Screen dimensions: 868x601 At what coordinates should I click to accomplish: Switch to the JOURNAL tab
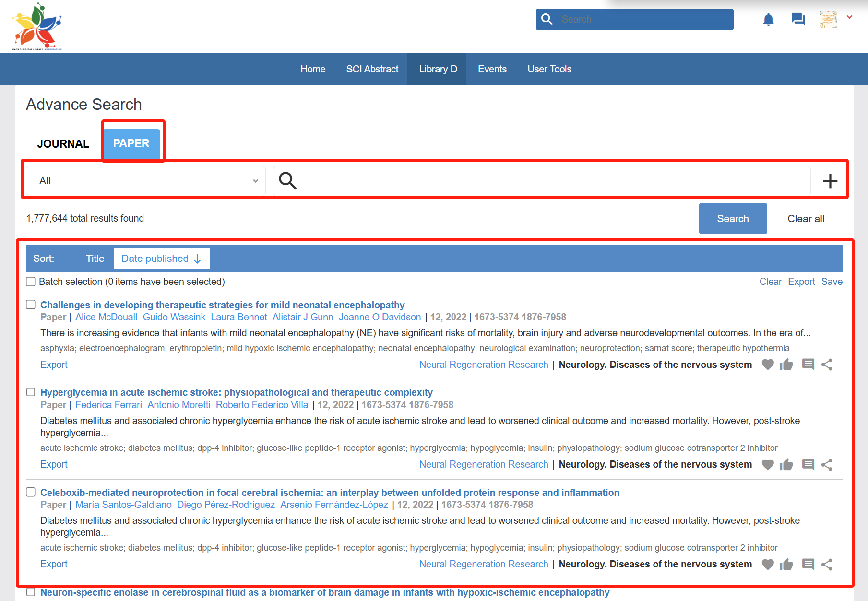pyautogui.click(x=63, y=144)
